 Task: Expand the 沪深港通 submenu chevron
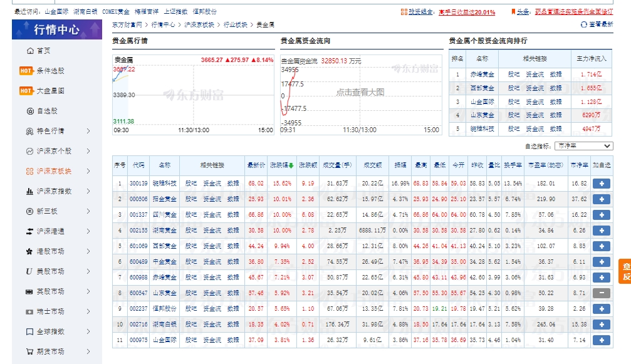coord(88,232)
